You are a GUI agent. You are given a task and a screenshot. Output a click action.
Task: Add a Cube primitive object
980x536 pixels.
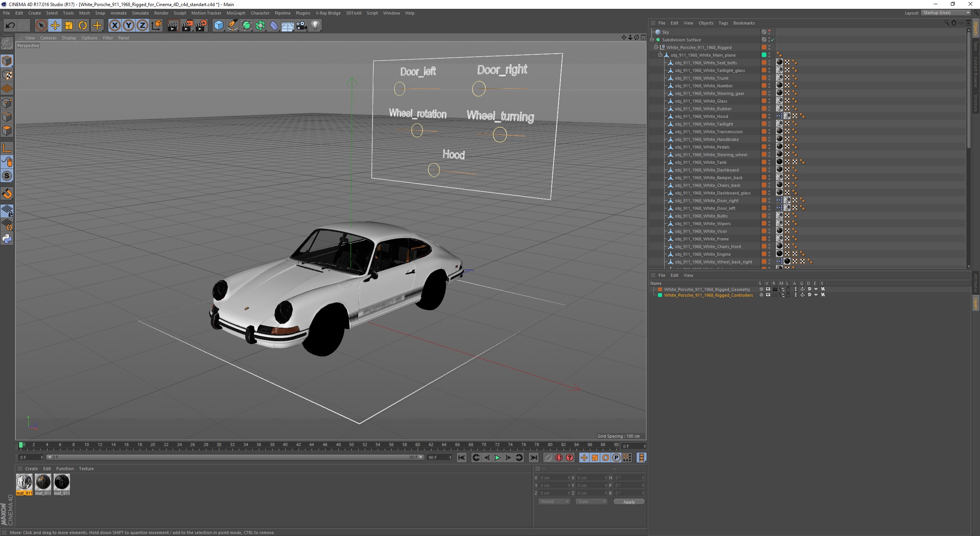point(219,26)
